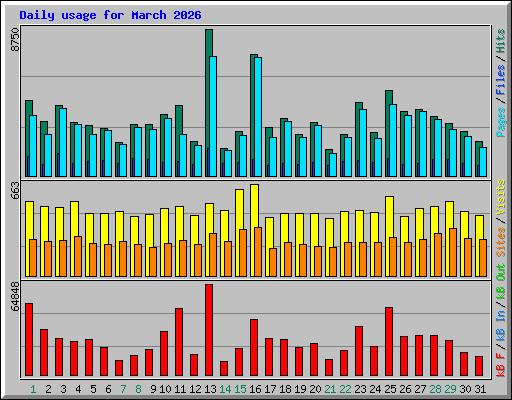Image resolution: width=512 pixels, height=400 pixels.
Task: Click the 'Files' legend label
Action: (x=501, y=79)
